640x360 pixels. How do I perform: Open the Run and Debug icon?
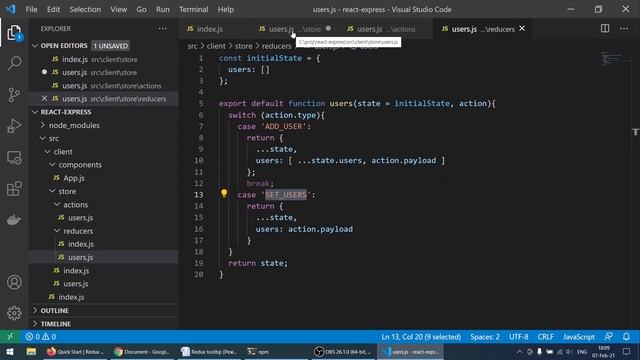14,126
